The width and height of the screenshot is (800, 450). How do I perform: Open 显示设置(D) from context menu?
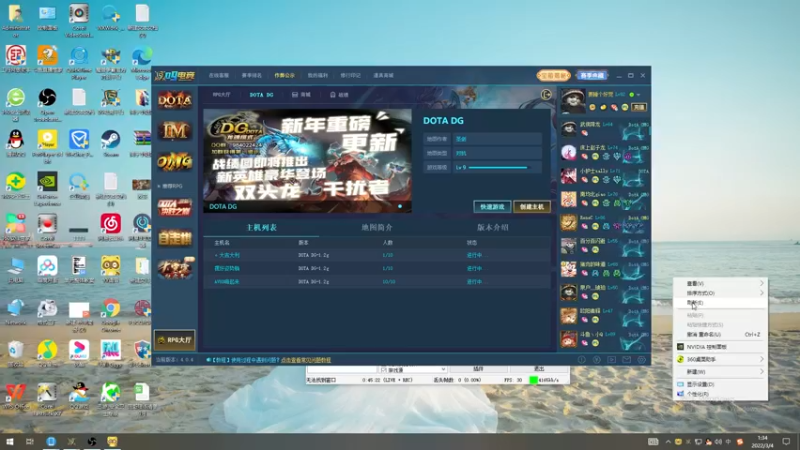[720, 384]
